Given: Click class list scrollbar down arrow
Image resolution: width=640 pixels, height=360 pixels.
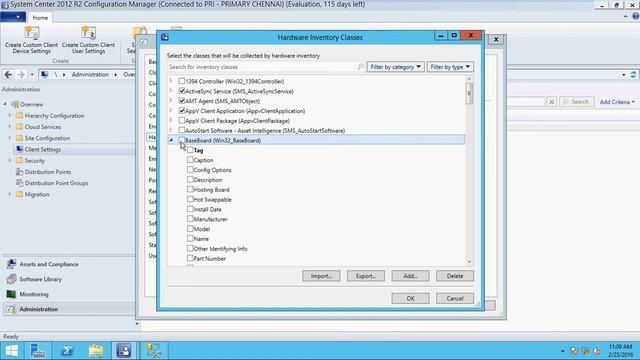Looking at the screenshot, I should pos(469,262).
